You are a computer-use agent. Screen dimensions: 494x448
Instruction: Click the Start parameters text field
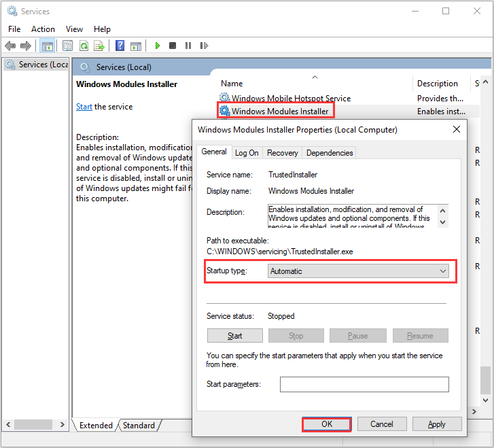pos(364,385)
